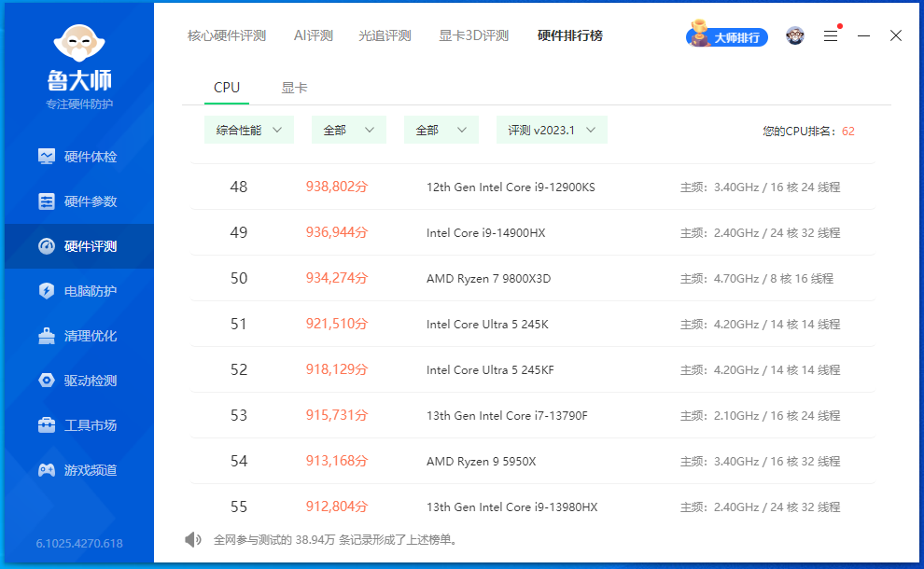Click spec 主频 4.70GHz / 8 核 16 线程

coord(757,279)
